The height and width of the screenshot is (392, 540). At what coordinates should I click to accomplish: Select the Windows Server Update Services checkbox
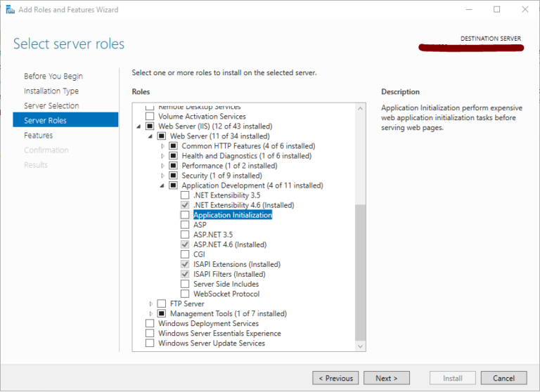(x=149, y=343)
